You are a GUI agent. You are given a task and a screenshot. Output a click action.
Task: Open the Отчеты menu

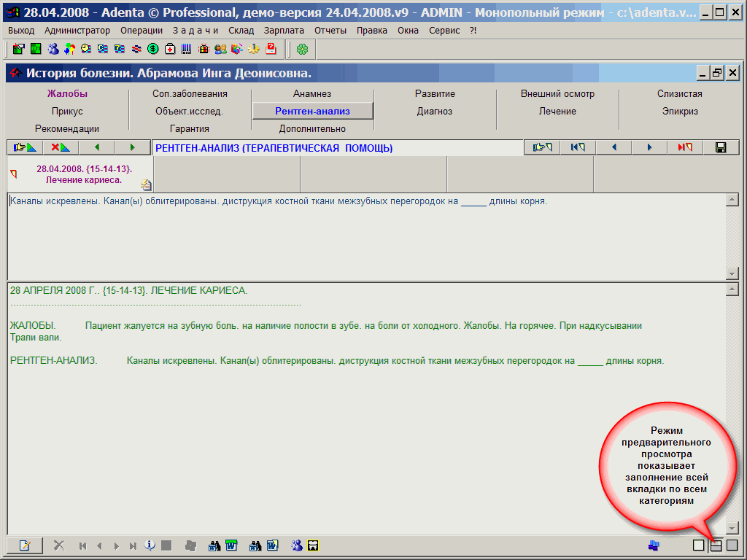pyautogui.click(x=330, y=30)
